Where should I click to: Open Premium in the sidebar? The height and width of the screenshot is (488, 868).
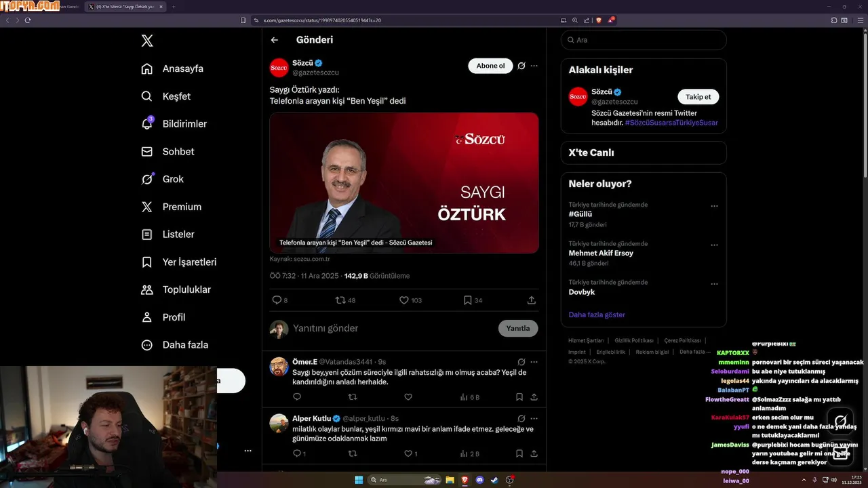click(171, 207)
